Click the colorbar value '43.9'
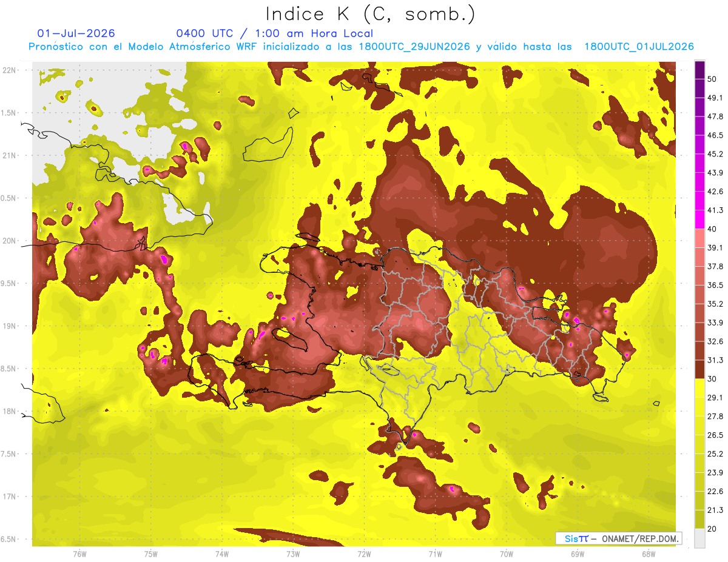The image size is (728, 562). click(715, 173)
